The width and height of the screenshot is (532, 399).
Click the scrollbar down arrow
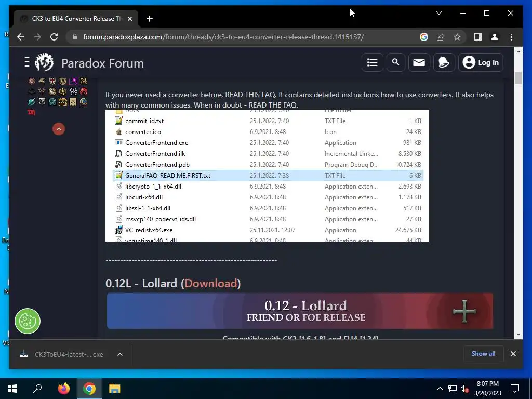click(518, 335)
